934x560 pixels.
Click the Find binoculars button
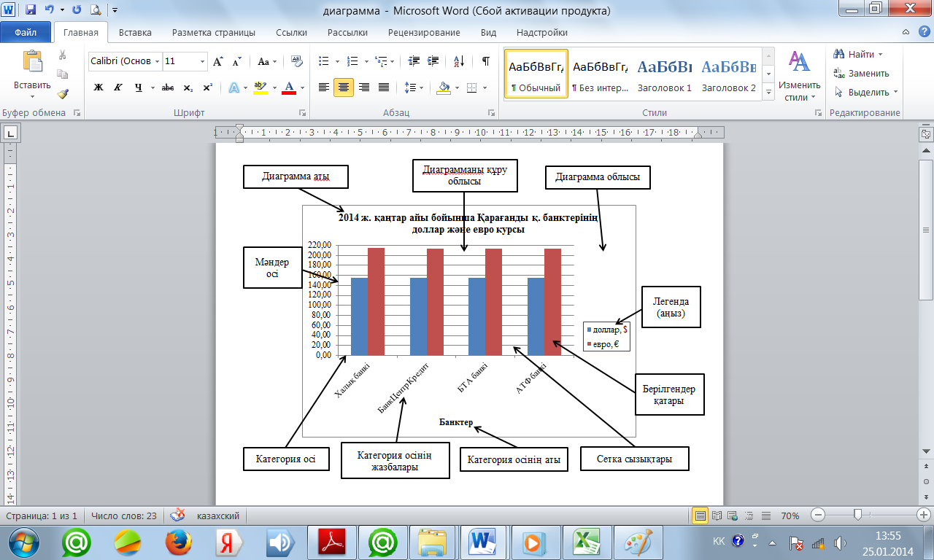coord(857,55)
